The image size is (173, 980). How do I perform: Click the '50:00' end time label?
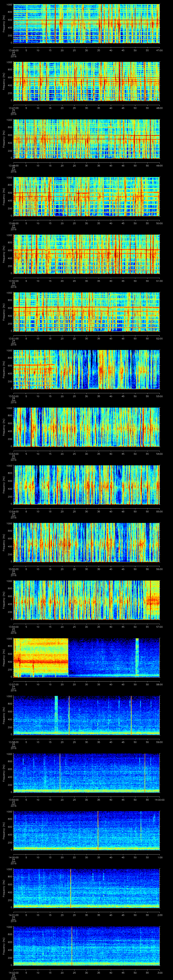click(x=159, y=223)
